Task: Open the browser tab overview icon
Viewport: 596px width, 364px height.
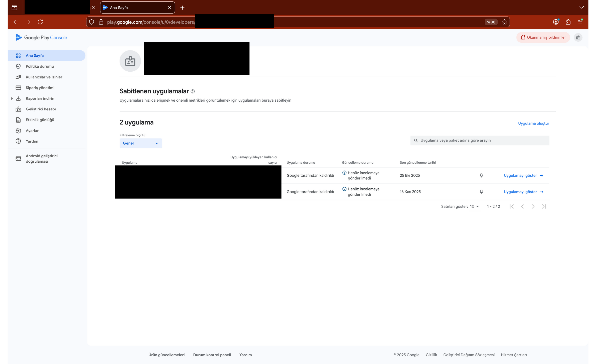Action: pyautogui.click(x=15, y=7)
